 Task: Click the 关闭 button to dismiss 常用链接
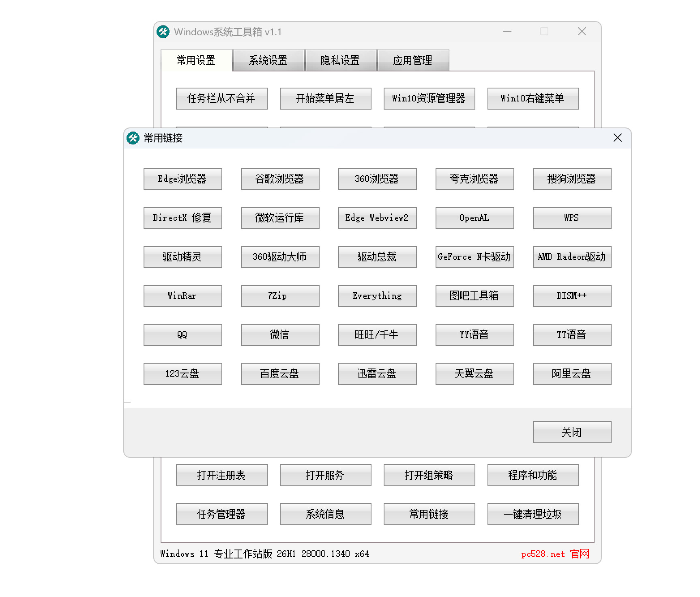pos(571,432)
